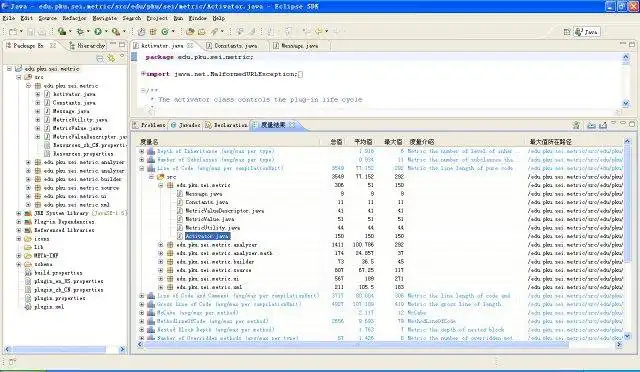640x372 pixels.
Task: Collapse Line of Code metric row
Action: 142,168
